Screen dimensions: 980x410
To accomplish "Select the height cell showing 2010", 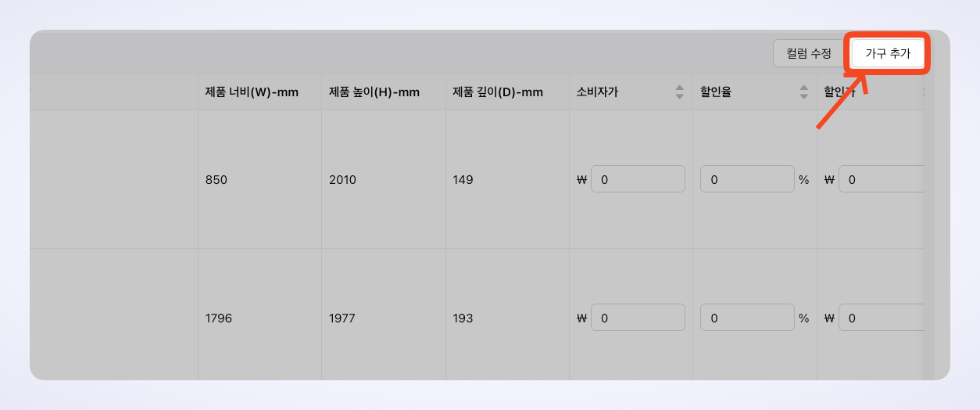I will point(342,180).
